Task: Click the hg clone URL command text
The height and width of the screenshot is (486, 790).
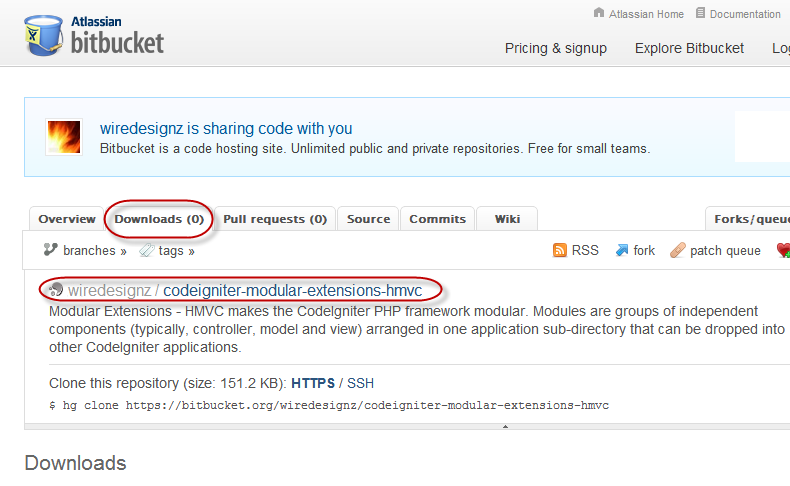Action: tap(329, 405)
